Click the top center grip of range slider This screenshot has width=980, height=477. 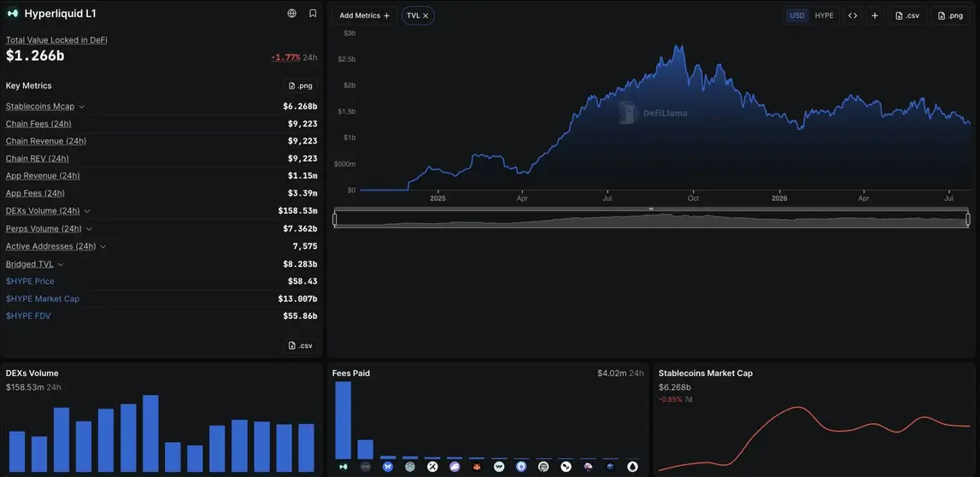click(x=651, y=209)
